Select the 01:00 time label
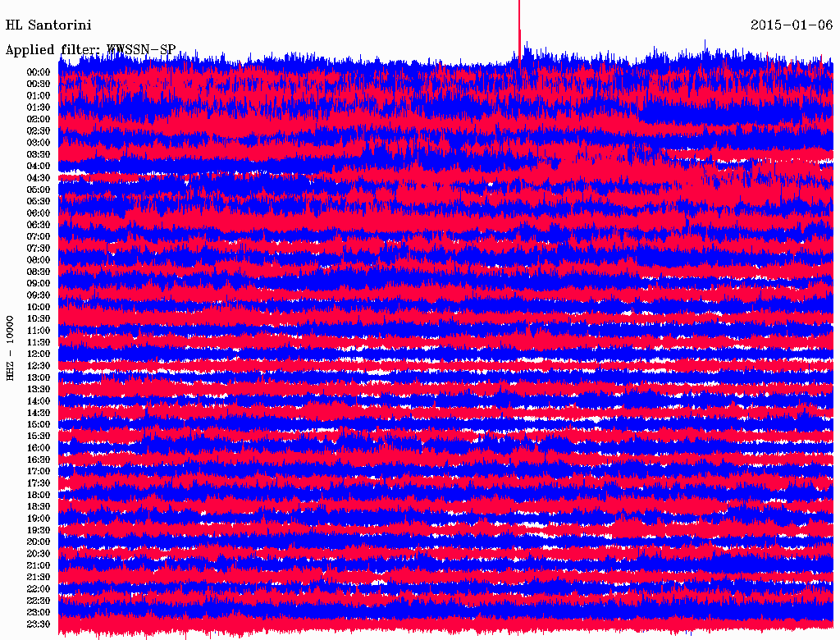840x640 pixels. coord(39,95)
